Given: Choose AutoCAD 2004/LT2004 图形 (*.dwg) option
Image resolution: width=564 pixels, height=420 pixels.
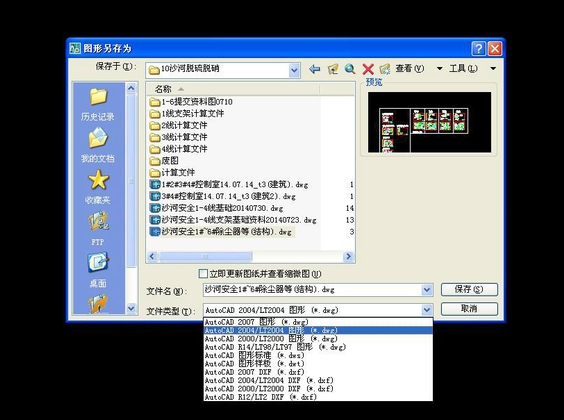Looking at the screenshot, I should pos(318,330).
